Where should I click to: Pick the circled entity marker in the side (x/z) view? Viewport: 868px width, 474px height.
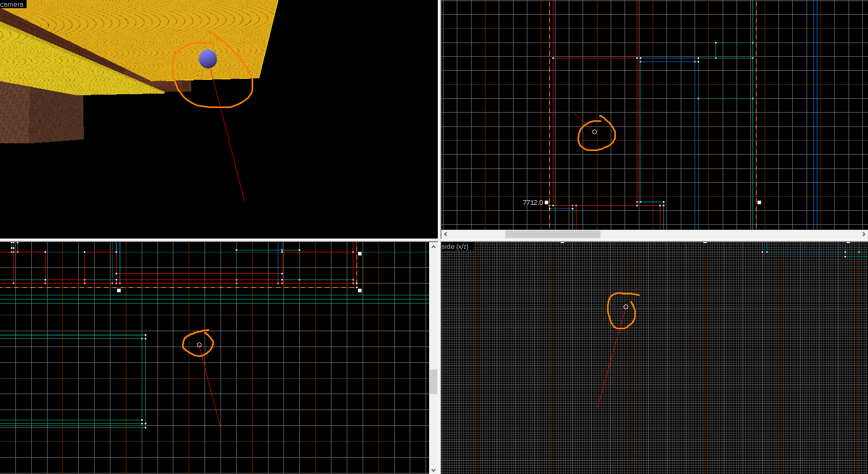[626, 307]
